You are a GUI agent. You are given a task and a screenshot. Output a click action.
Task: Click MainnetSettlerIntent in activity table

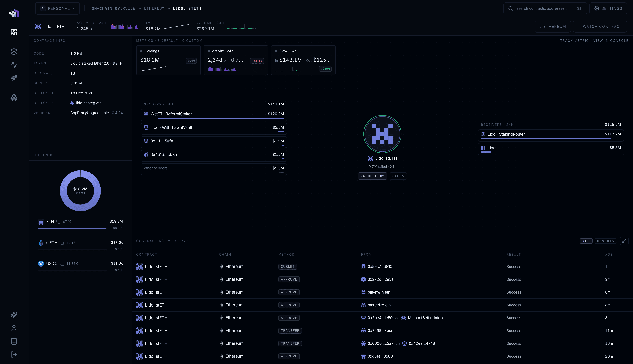[x=423, y=318]
